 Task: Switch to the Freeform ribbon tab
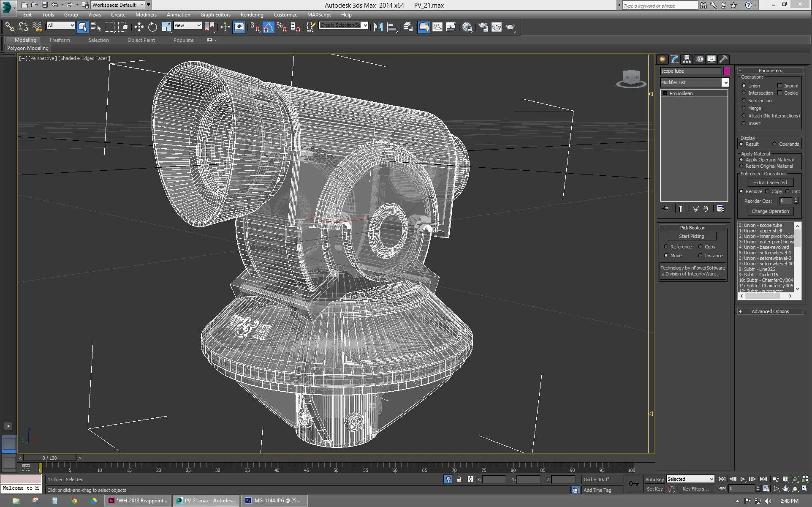click(x=60, y=40)
